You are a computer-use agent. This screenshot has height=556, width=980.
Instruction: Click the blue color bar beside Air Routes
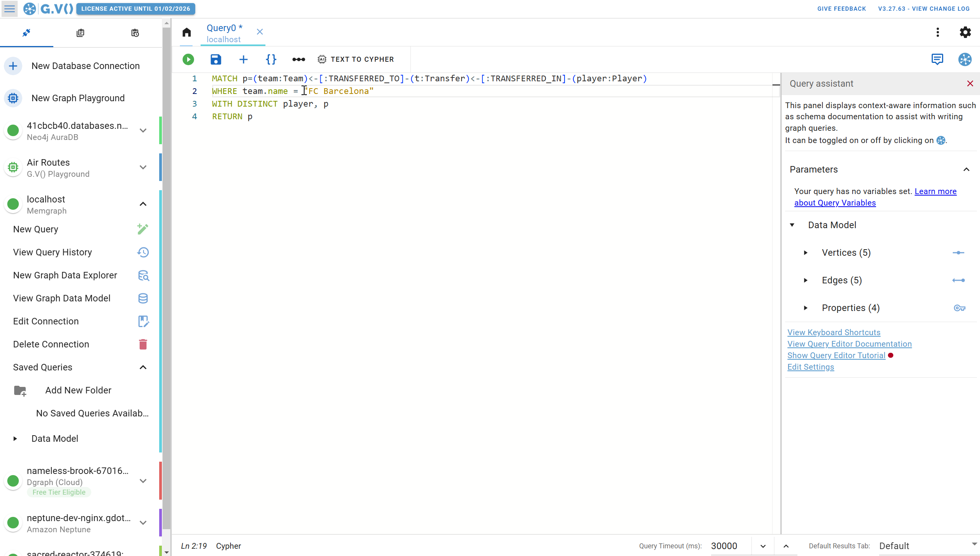tap(160, 167)
